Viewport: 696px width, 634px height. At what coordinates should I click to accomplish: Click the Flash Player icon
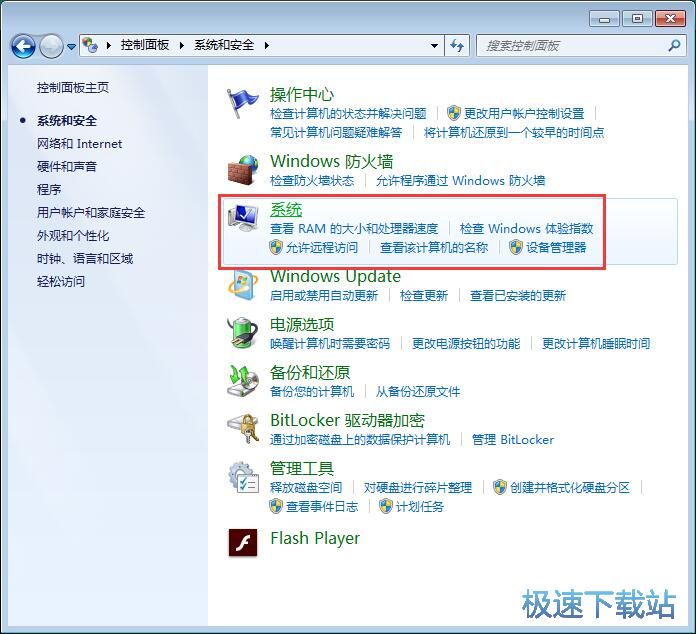243,543
